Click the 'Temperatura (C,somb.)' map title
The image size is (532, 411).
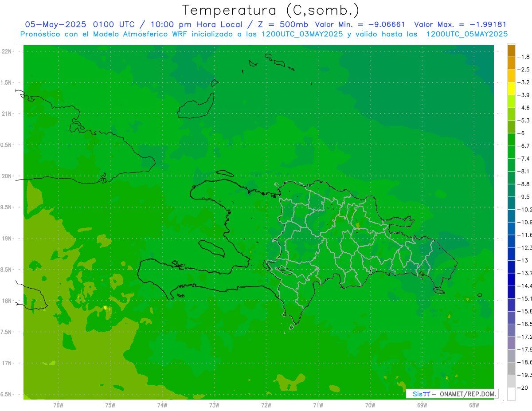pos(271,10)
